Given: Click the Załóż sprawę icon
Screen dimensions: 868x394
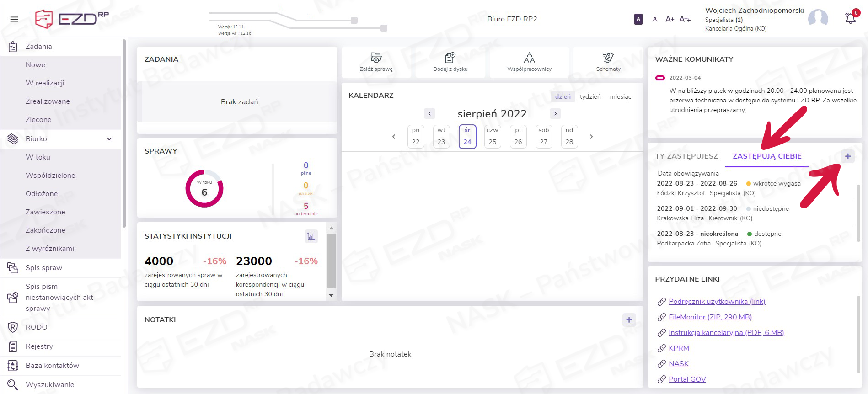Looking at the screenshot, I should coord(376,58).
